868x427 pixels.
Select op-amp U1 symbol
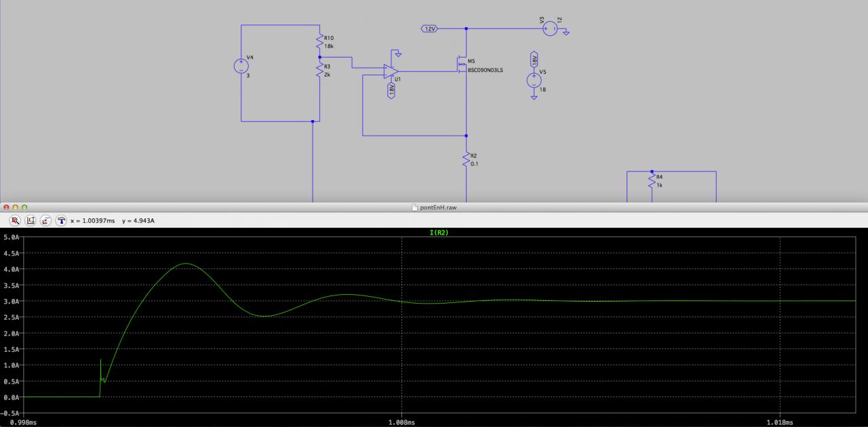(x=391, y=71)
